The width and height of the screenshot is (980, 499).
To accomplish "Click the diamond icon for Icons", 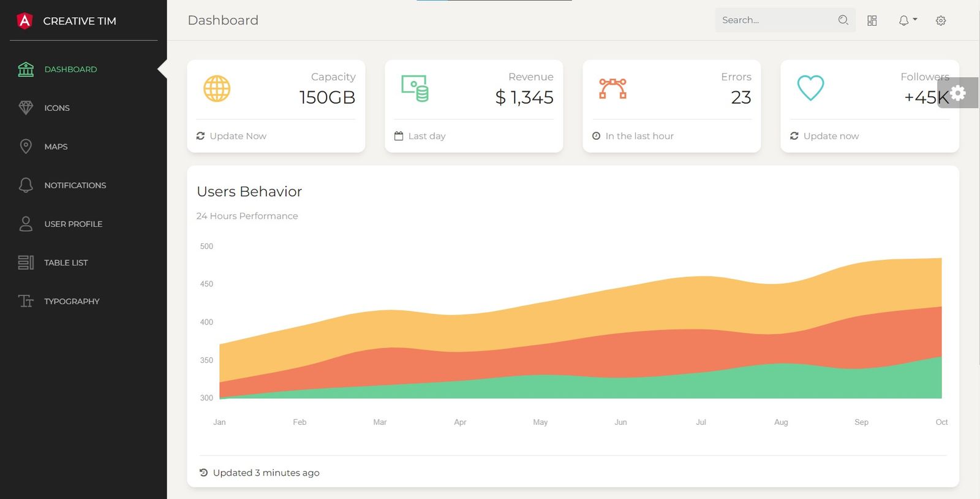I will 26,108.
